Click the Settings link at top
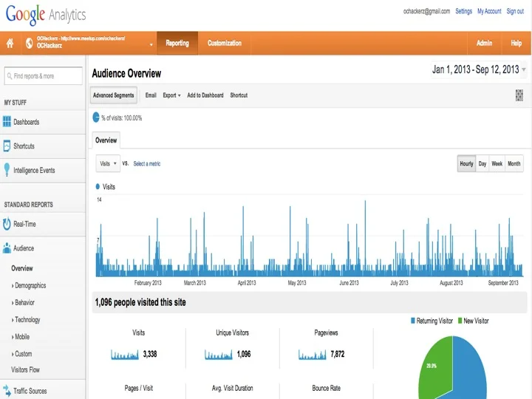 coord(463,11)
